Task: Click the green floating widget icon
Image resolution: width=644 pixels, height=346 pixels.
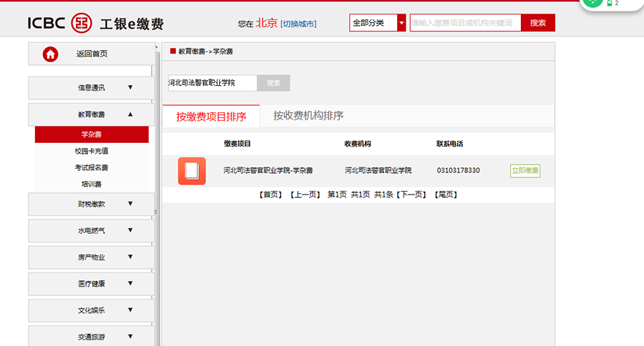Action: coord(592,2)
